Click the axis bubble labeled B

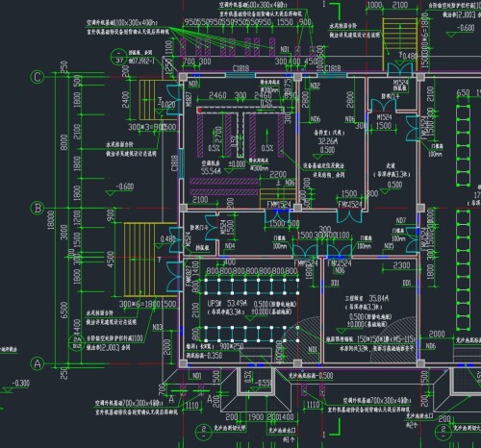[37, 209]
